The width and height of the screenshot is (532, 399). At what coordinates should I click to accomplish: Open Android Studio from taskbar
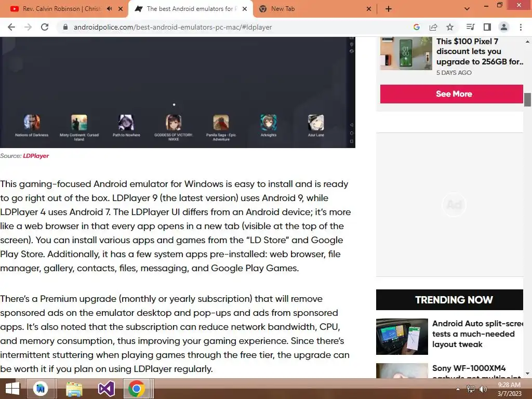coord(41,389)
